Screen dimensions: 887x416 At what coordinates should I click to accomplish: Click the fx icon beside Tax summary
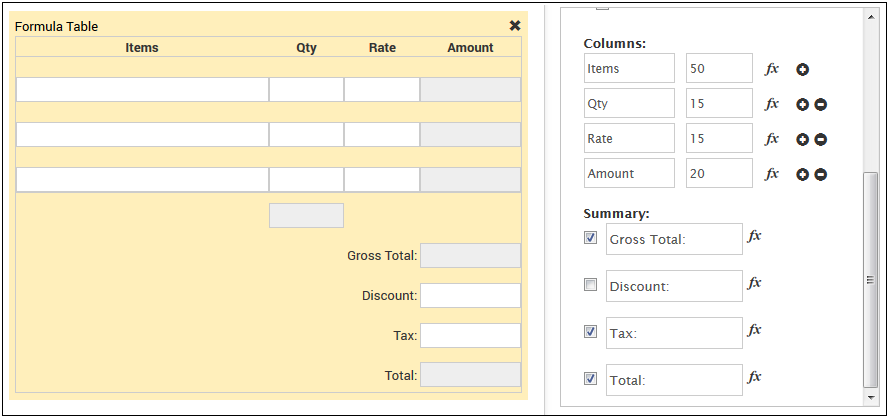tap(755, 330)
